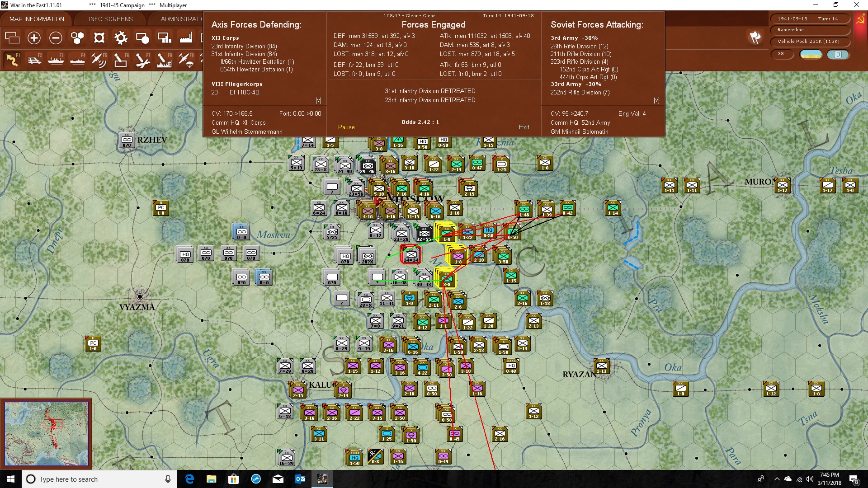Screen dimensions: 868x488
Task: Open the INFO SCREENS tab
Action: (111, 19)
